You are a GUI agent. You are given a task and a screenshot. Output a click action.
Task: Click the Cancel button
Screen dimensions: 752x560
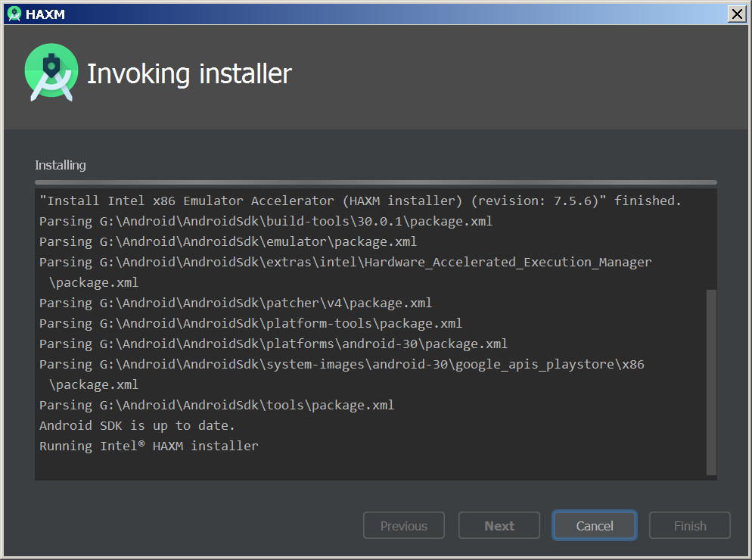(594, 525)
